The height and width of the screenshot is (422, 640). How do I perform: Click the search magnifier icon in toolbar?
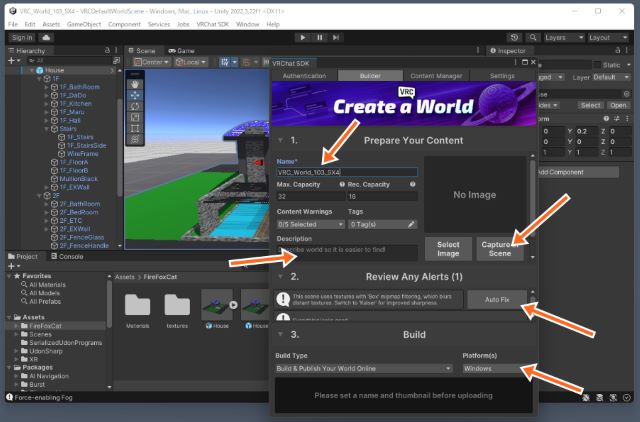tap(533, 38)
